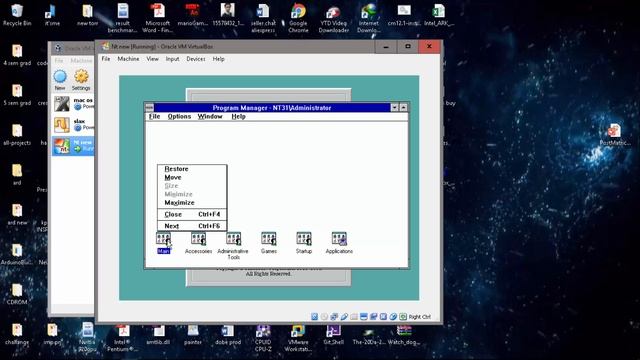Choose Next Ctrl+F6 in the control menu

pyautogui.click(x=192, y=226)
